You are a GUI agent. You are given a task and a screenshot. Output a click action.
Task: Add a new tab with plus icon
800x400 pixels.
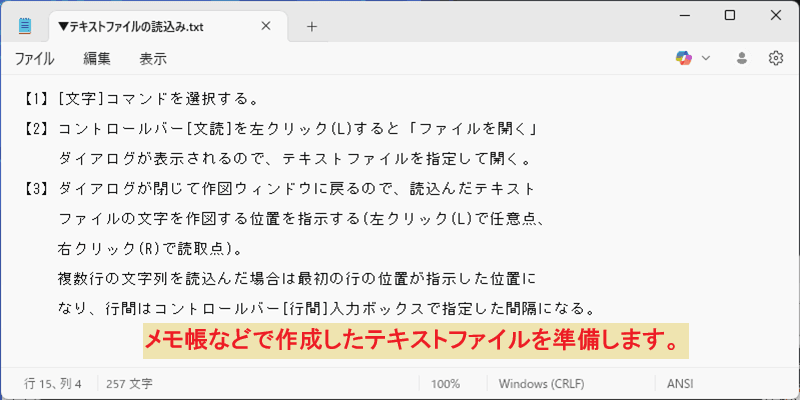tap(312, 27)
